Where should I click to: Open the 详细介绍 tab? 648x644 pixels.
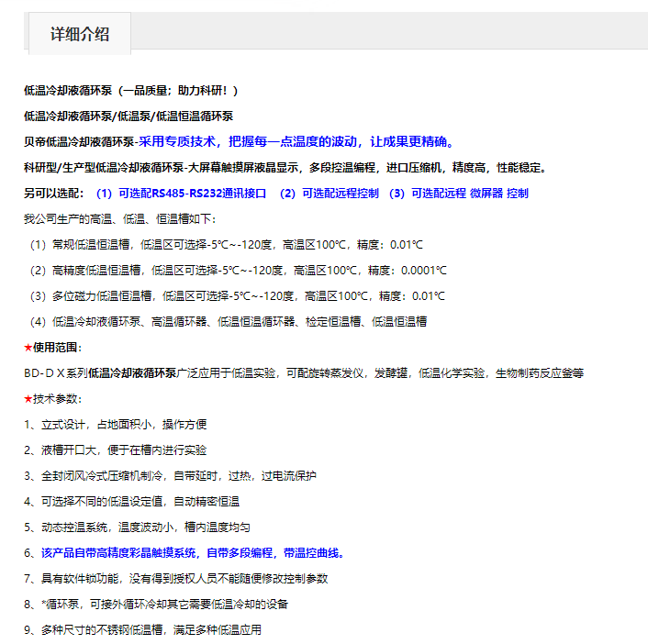[x=80, y=34]
